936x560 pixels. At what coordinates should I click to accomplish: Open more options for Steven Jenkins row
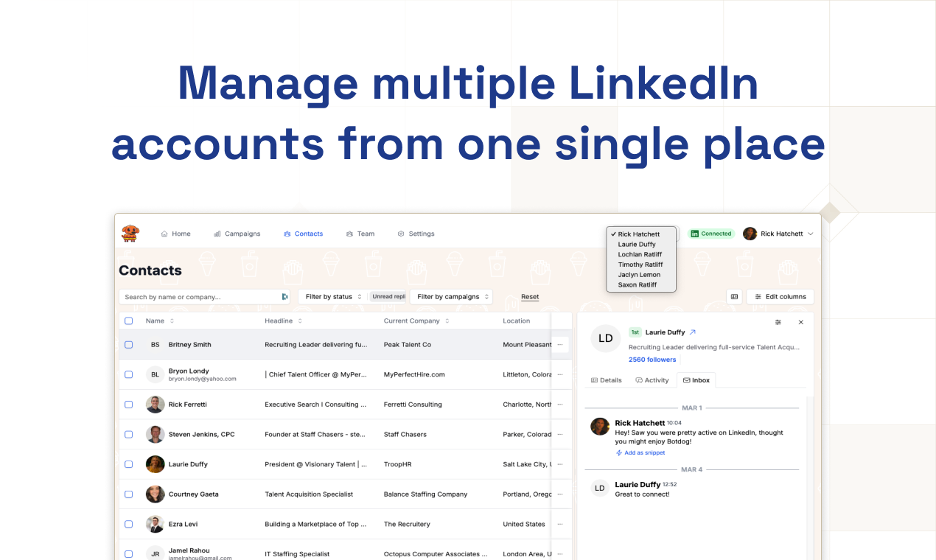pos(560,434)
